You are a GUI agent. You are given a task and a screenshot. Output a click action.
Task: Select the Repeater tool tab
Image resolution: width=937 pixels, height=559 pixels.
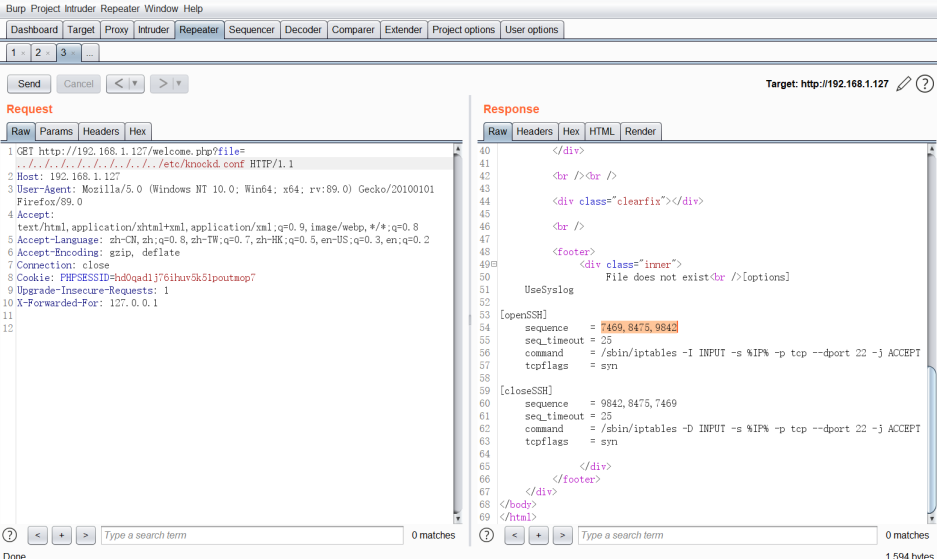199,30
